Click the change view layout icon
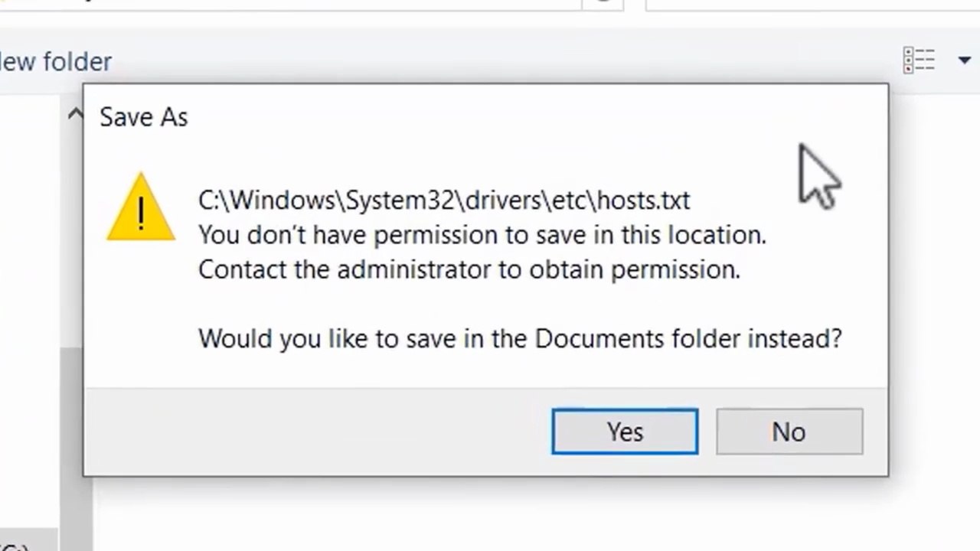This screenshot has height=551, width=980. [919, 60]
